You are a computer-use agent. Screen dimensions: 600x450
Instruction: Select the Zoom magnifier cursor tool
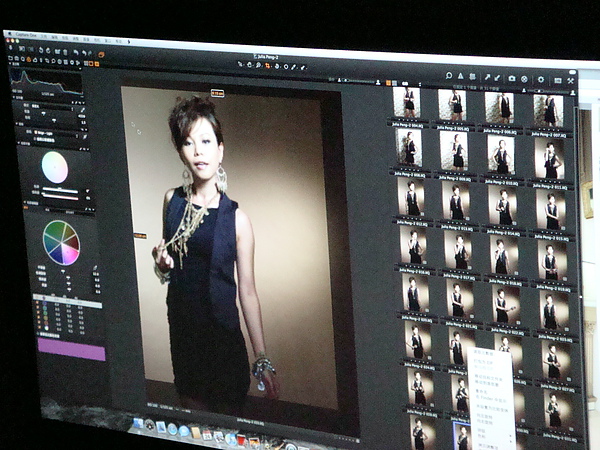click(258, 65)
